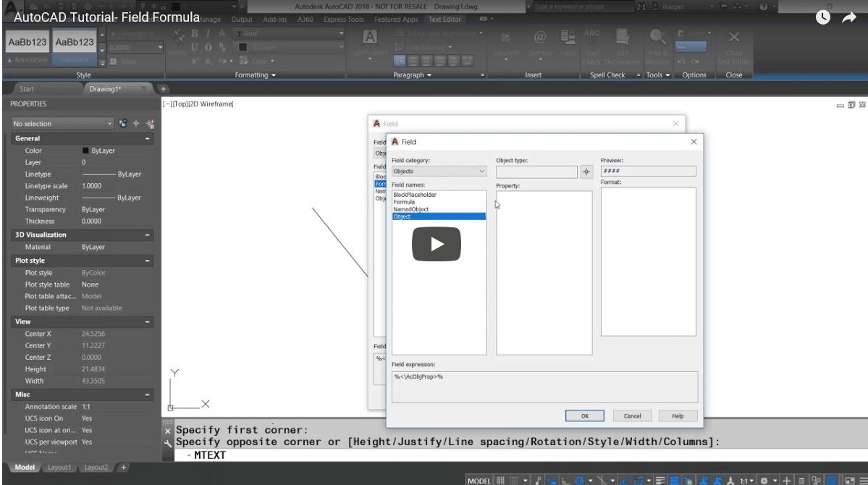The image size is (868, 485).
Task: Toggle text Mask option
Action: pyautogui.click(x=124, y=61)
